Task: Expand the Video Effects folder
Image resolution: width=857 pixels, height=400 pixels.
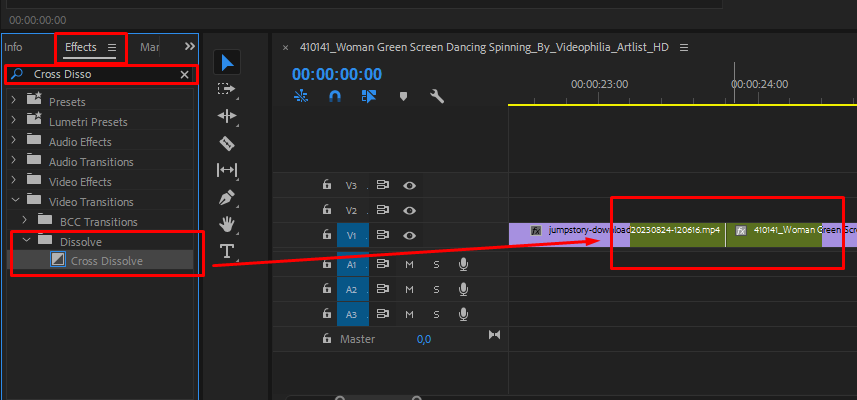Action: pos(14,180)
